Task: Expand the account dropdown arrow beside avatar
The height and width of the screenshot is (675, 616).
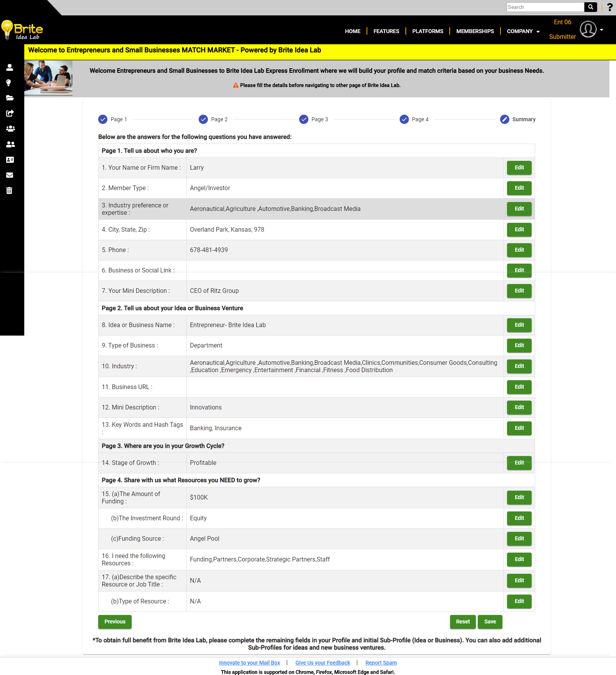Action: coord(601,30)
